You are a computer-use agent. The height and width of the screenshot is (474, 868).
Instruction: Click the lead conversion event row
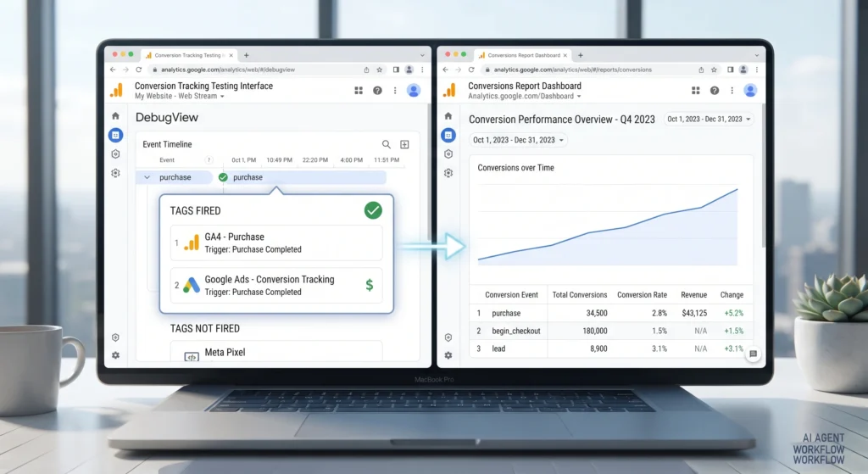point(610,349)
